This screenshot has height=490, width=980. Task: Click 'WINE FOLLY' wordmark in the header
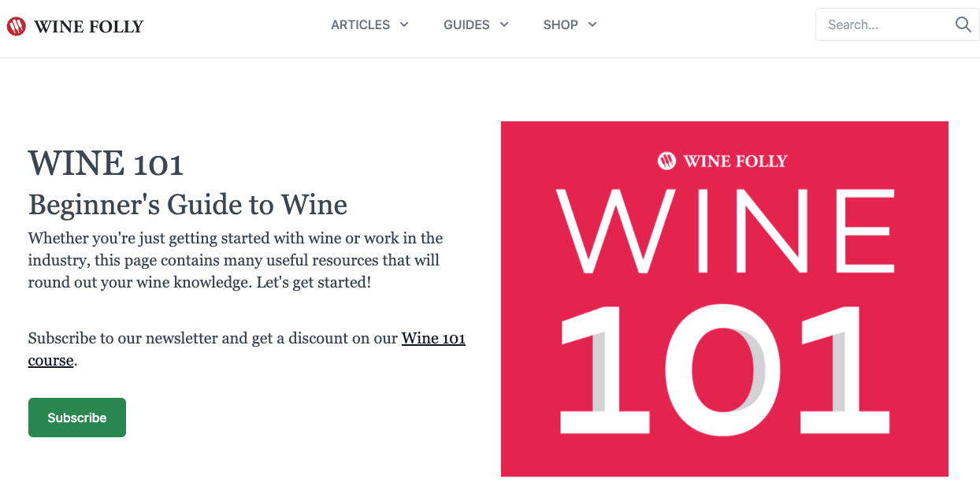(x=87, y=24)
